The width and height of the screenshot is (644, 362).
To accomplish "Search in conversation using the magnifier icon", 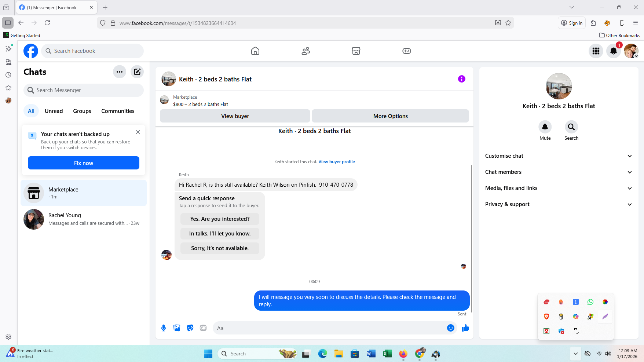I will coord(571,127).
